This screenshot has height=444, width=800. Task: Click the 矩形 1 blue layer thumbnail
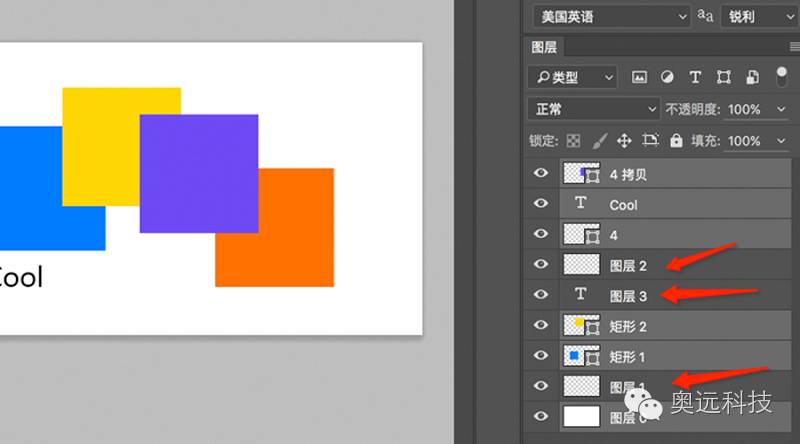coord(581,355)
